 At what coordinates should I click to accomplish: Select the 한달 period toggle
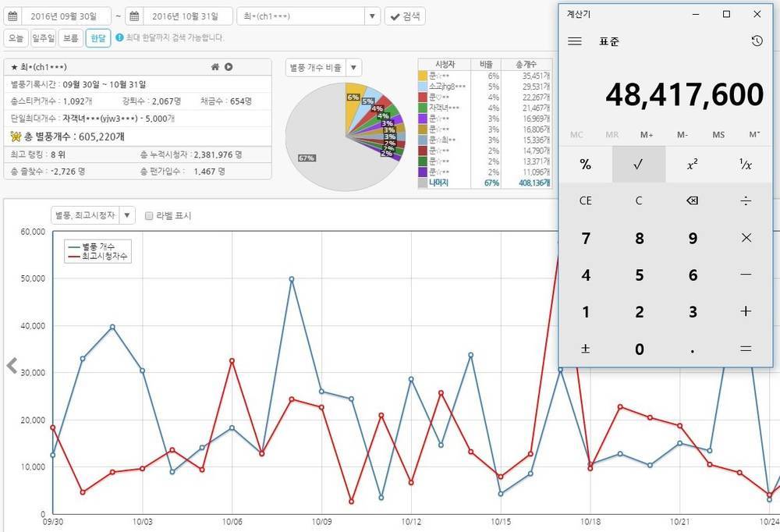coord(97,37)
